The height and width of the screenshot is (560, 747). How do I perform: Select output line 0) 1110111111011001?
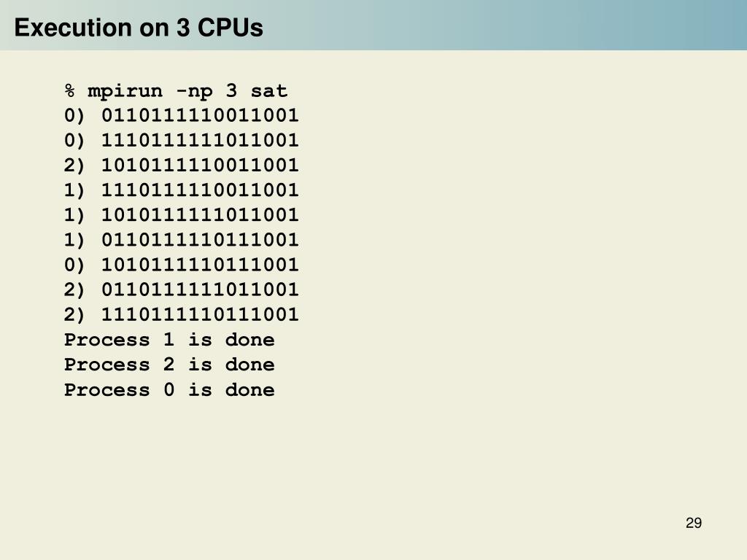181,140
